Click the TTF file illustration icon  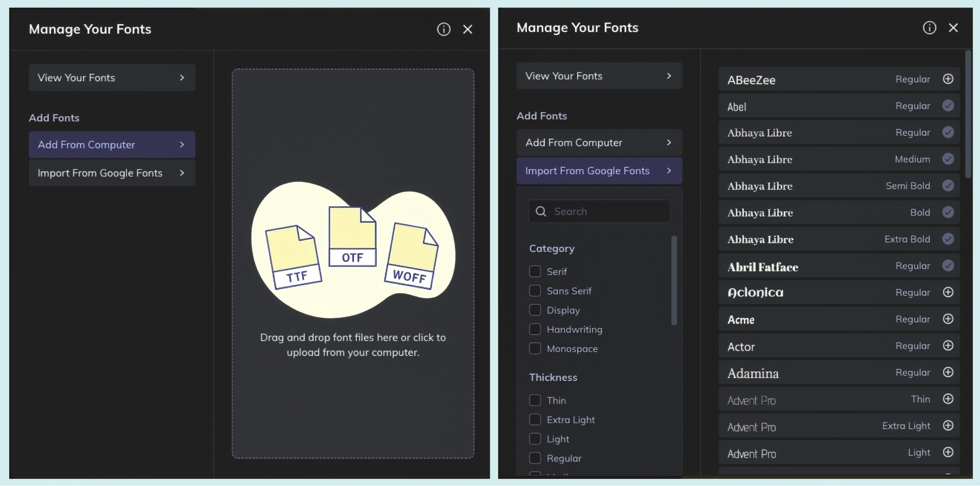[293, 258]
